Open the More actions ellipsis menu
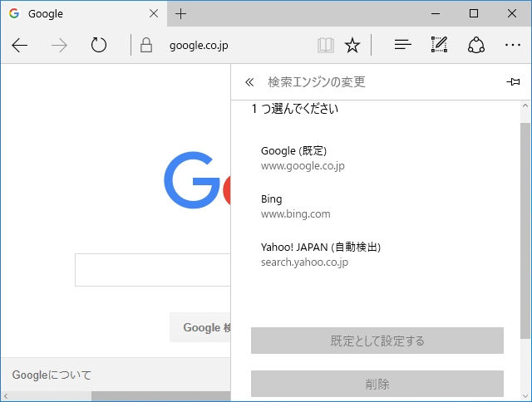This screenshot has height=402, width=532. 512,45
